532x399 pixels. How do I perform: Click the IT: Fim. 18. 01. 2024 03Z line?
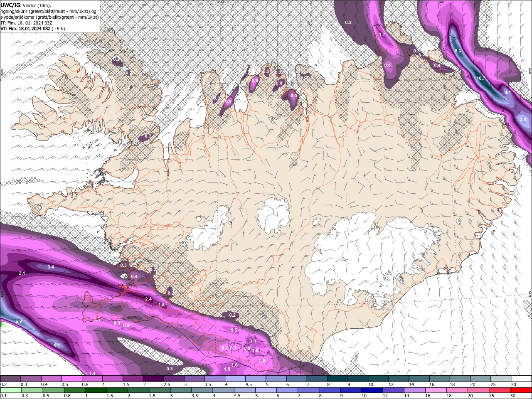pos(26,23)
